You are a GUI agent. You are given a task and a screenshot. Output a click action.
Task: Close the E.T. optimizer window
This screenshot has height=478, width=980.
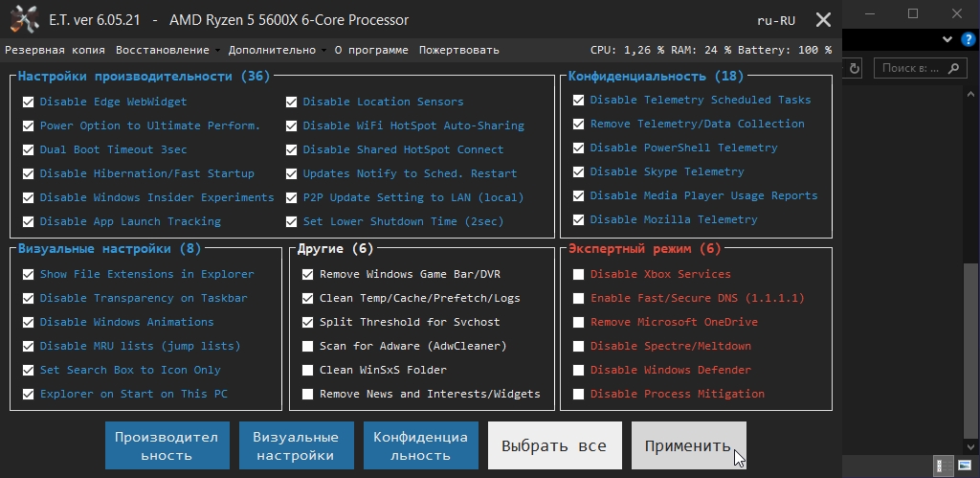[823, 20]
